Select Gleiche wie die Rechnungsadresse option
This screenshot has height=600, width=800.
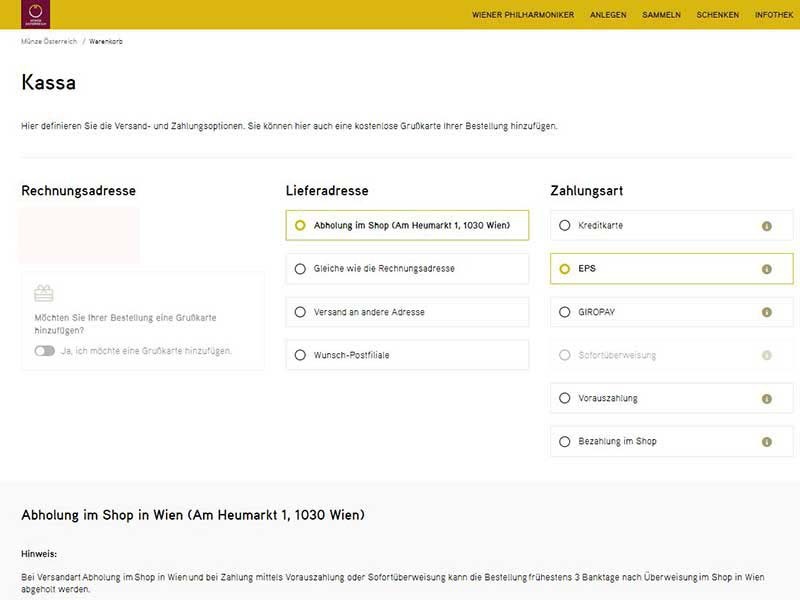click(300, 269)
